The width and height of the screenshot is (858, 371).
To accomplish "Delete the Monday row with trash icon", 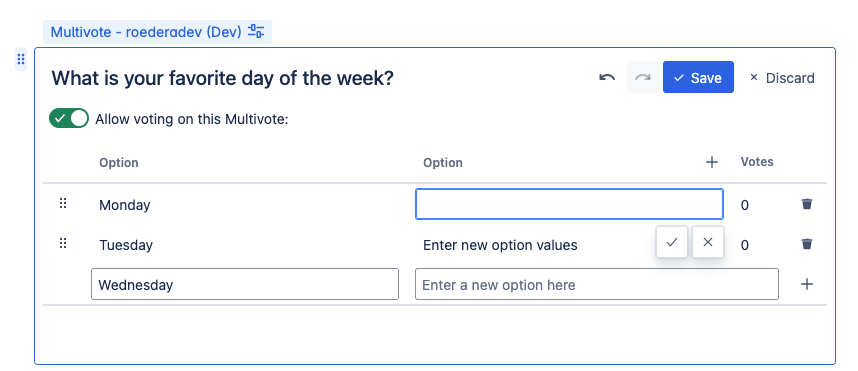I will [807, 204].
